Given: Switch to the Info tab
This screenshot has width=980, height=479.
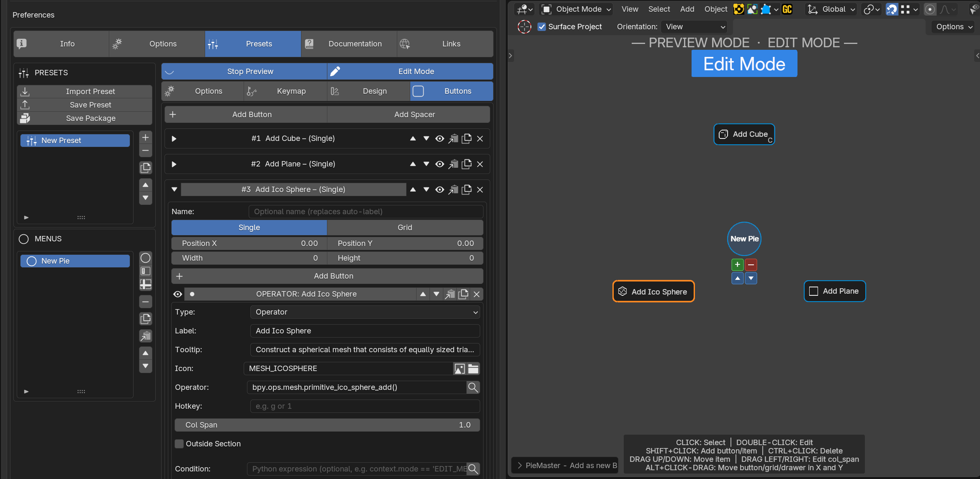Looking at the screenshot, I should pyautogui.click(x=61, y=44).
